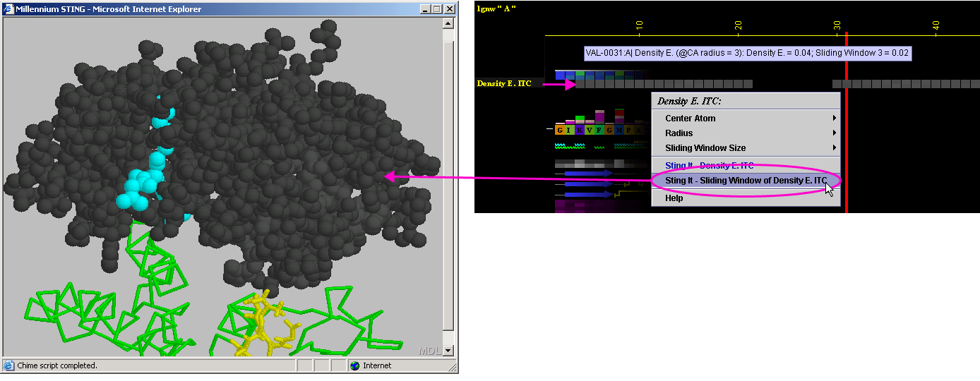Screen dimensions: 980x381
Task: Click green residue F in sequence row
Action: 599,130
